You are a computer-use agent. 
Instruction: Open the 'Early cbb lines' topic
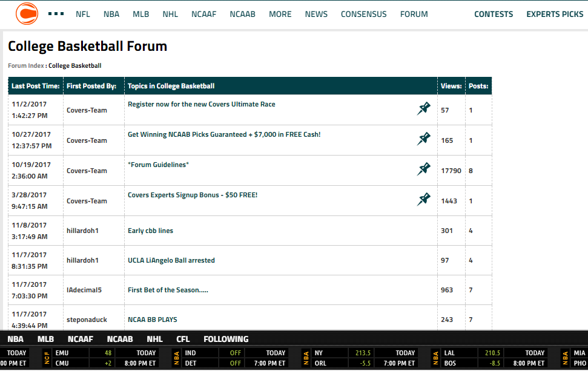point(150,231)
